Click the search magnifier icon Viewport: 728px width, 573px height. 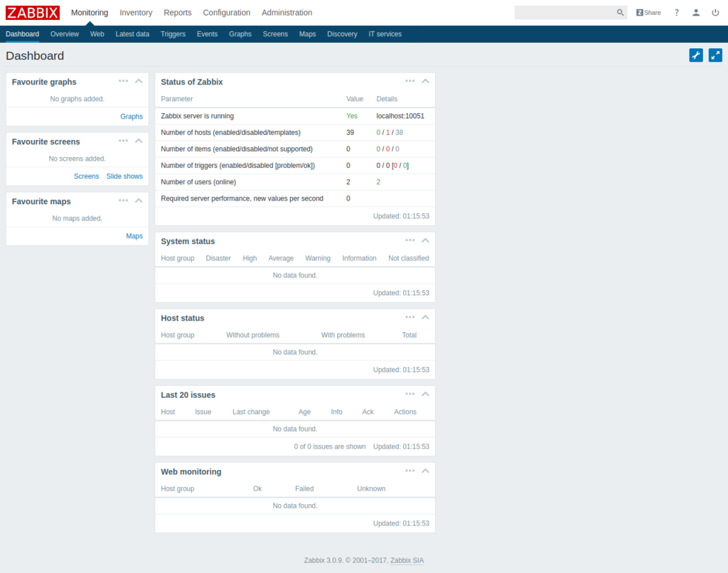pyautogui.click(x=620, y=13)
